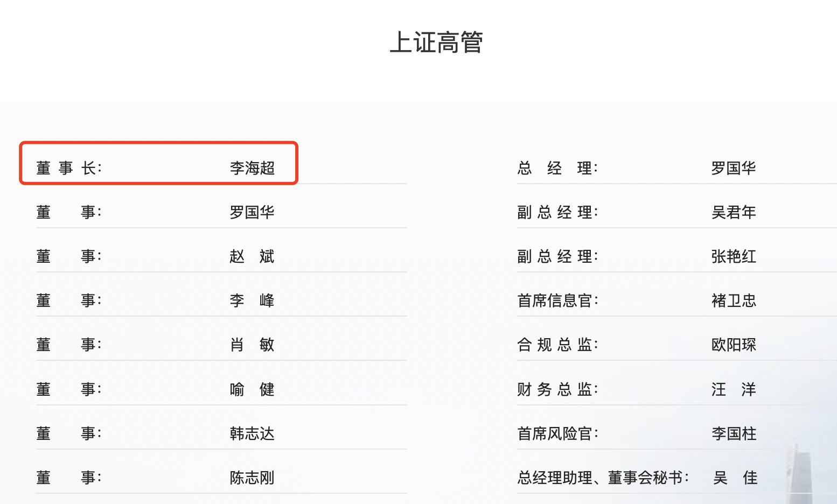
Task: Click the "财务总监:" label
Action: tap(557, 389)
